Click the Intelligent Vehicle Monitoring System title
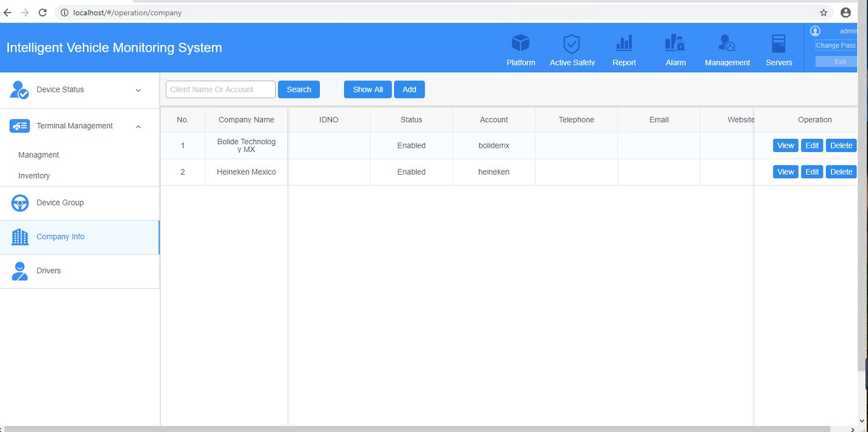 point(114,48)
